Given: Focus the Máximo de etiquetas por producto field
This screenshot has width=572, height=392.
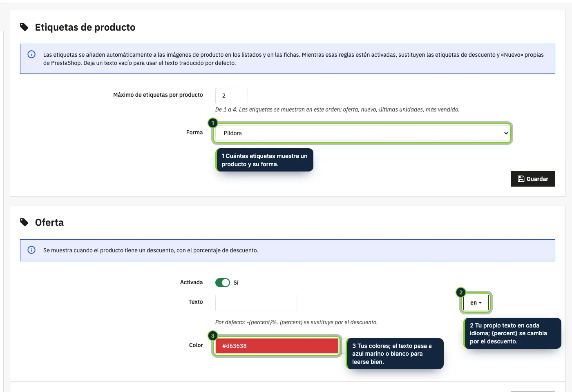Looking at the screenshot, I should (x=231, y=96).
